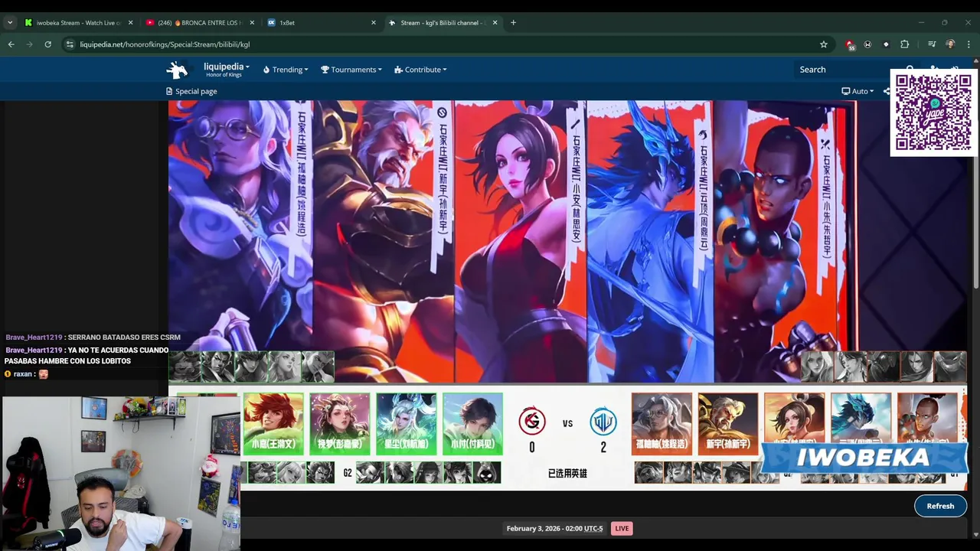Screen dimensions: 980x551
Task: Close the YouTube BRONCA tab
Action: click(252, 23)
